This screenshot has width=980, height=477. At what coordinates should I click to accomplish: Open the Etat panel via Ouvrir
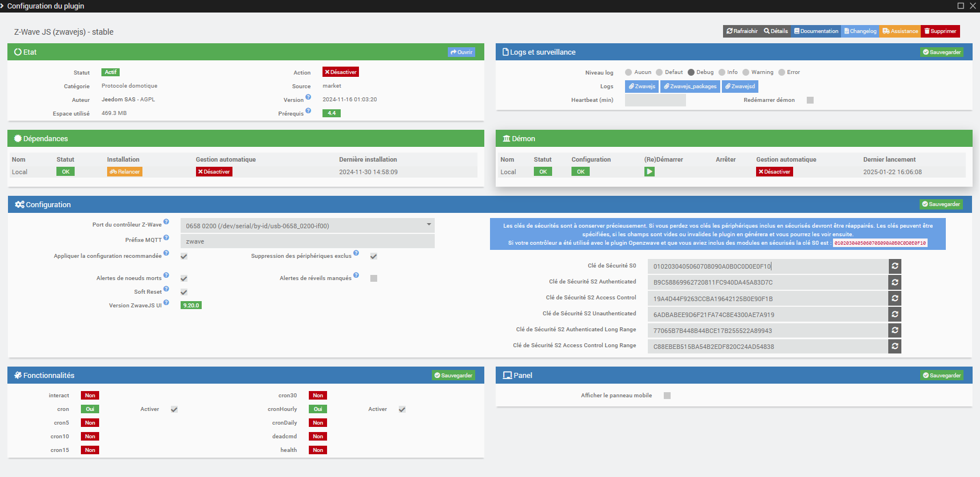[x=462, y=52]
